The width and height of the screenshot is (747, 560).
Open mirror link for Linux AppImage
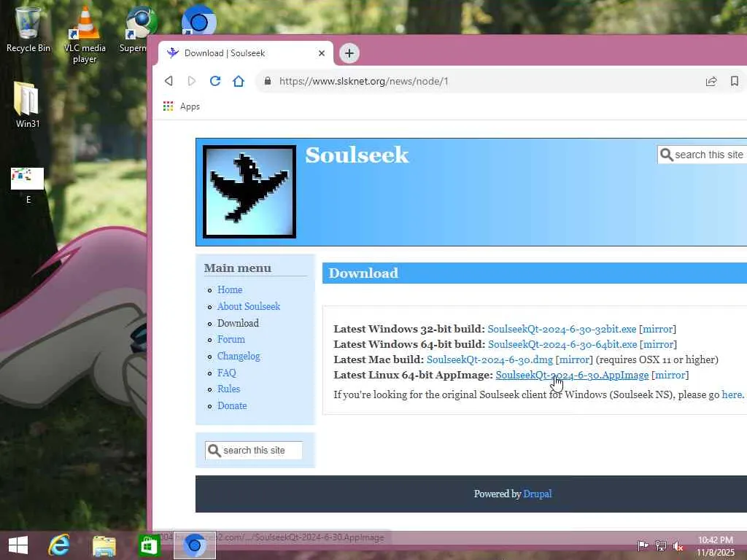point(670,375)
